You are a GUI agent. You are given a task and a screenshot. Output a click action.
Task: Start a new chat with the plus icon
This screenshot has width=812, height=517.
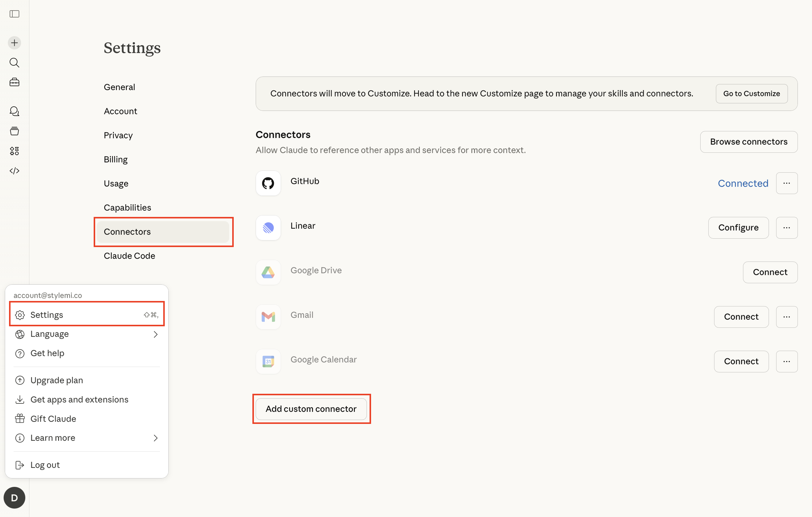point(14,42)
